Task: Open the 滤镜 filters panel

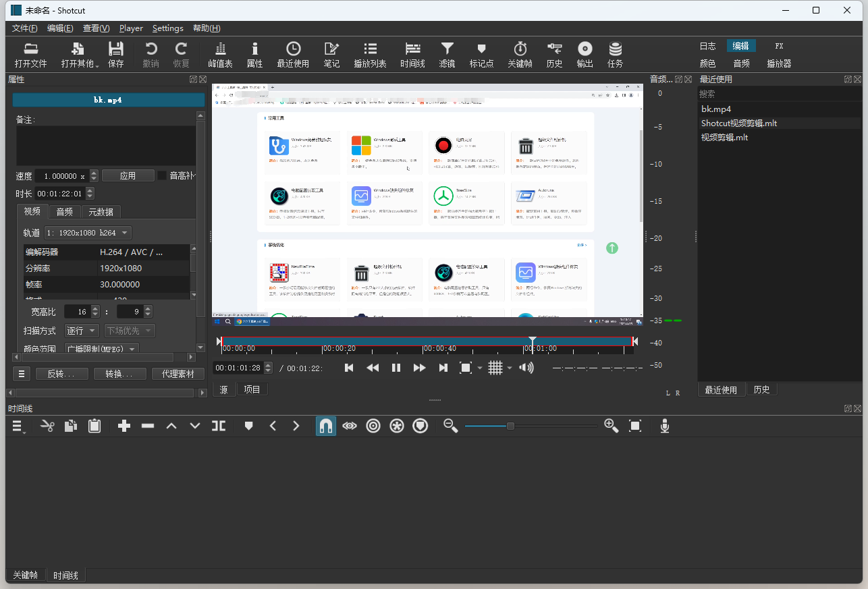Action: 447,55
